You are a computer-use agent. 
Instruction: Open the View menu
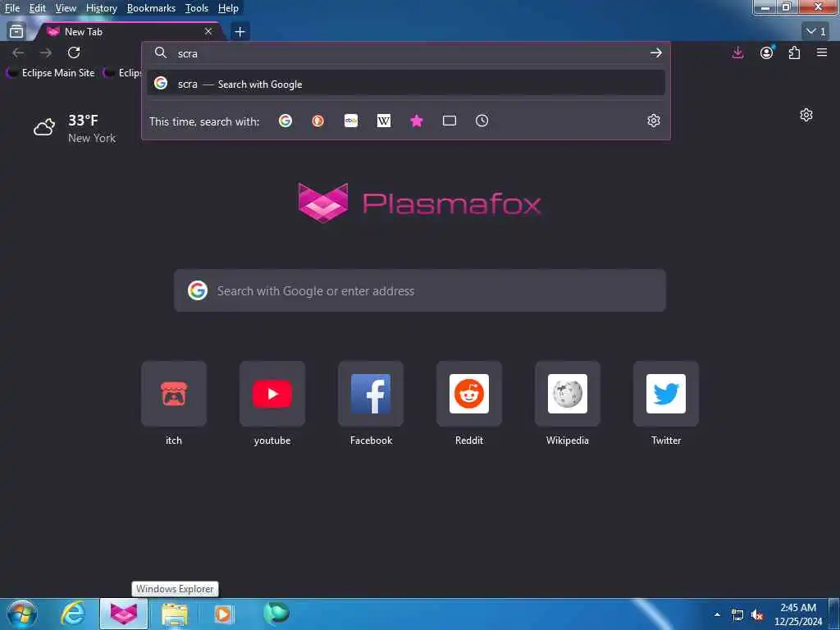click(66, 8)
